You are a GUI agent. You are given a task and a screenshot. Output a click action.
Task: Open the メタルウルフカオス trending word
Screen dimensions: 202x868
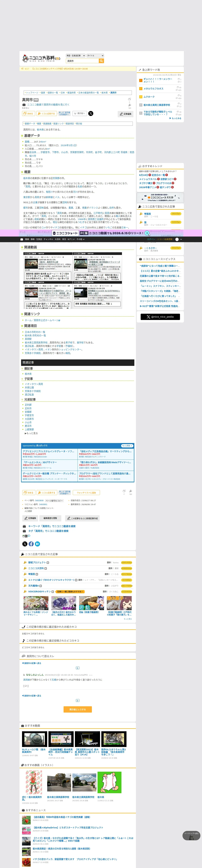point(153,89)
